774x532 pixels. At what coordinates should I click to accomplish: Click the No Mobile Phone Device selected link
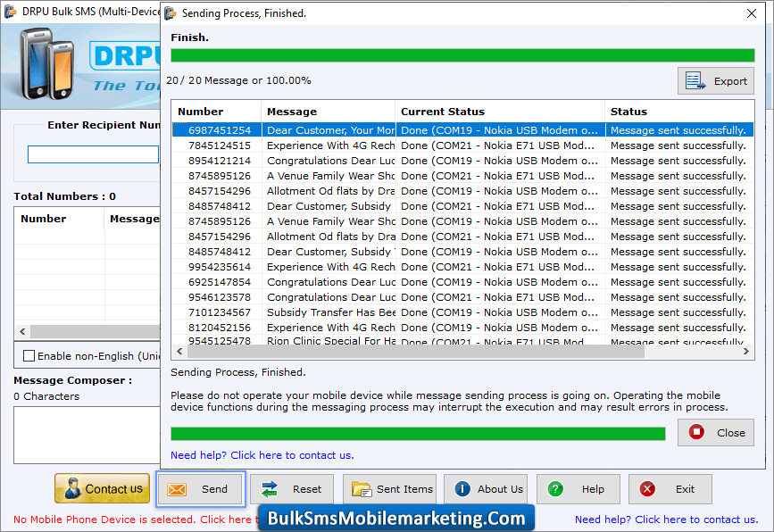coord(136,520)
